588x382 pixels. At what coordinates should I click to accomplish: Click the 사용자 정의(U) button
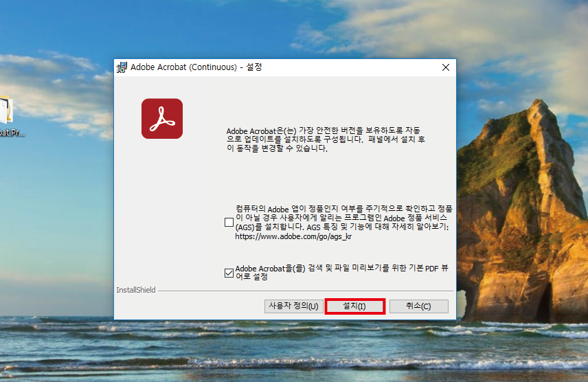click(293, 306)
